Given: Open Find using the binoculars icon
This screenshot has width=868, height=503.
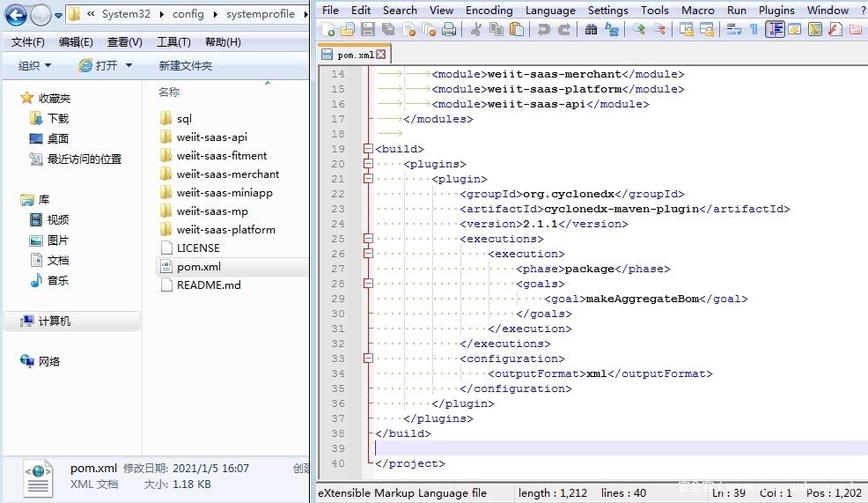Looking at the screenshot, I should point(591,30).
